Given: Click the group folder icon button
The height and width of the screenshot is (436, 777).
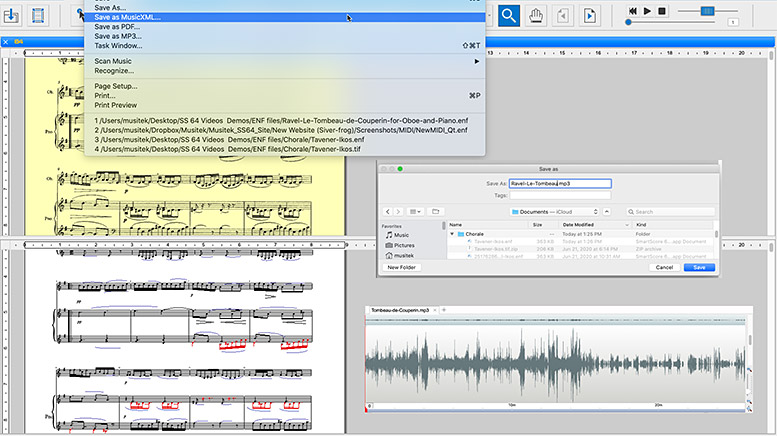Looking at the screenshot, I should 436,212.
